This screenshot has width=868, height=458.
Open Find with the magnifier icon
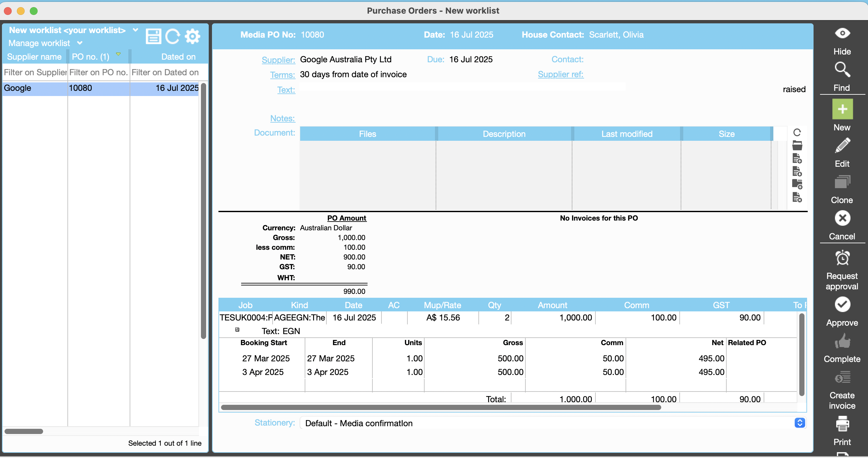coord(842,69)
